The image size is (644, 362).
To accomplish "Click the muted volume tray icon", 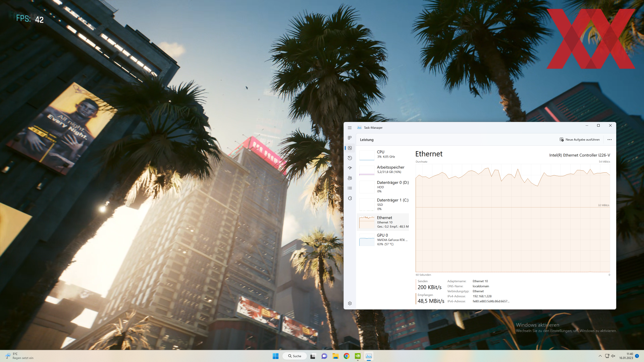I will click(x=613, y=356).
